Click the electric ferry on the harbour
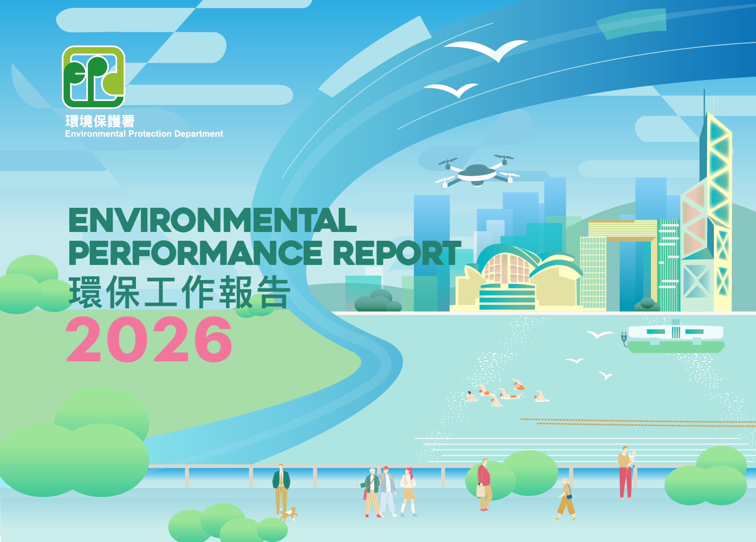Screen dimensions: 756x542 675,337
